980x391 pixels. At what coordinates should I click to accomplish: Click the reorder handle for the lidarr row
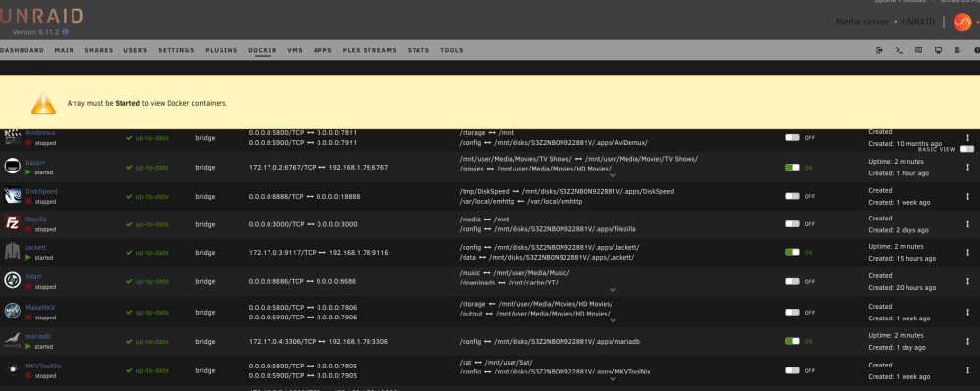(967, 281)
